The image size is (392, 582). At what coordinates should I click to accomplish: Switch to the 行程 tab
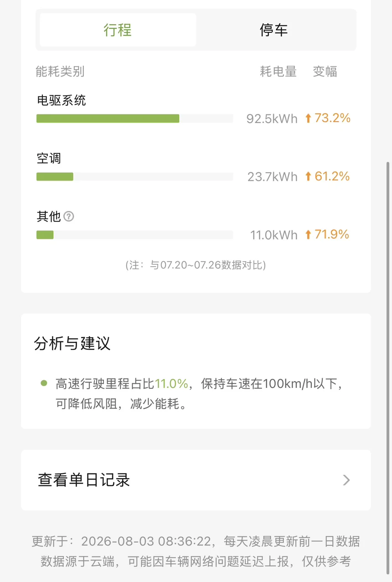[118, 30]
